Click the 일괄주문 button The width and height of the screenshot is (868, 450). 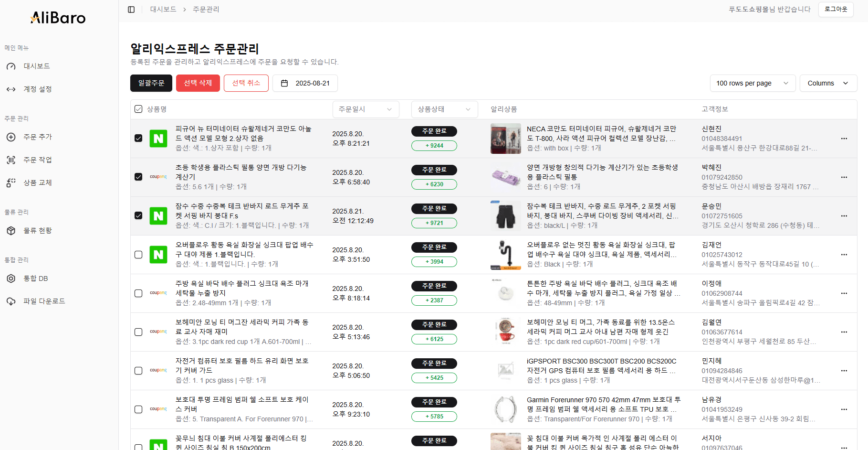pos(151,83)
